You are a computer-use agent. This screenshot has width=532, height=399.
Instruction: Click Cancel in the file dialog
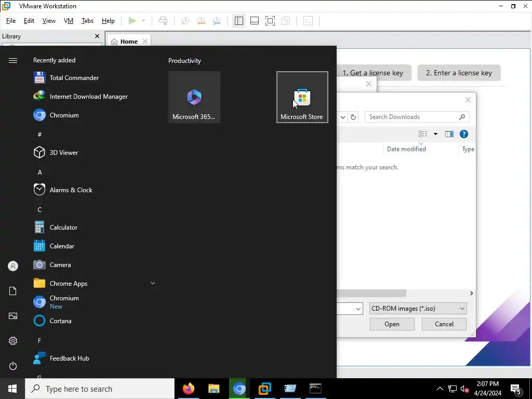coord(444,324)
